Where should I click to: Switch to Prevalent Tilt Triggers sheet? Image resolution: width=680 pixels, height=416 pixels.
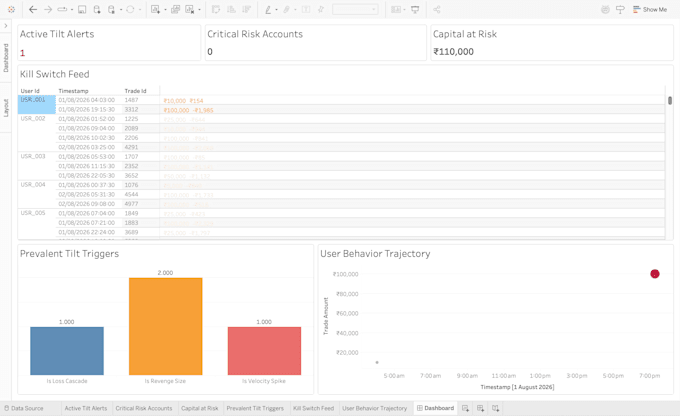click(x=255, y=408)
